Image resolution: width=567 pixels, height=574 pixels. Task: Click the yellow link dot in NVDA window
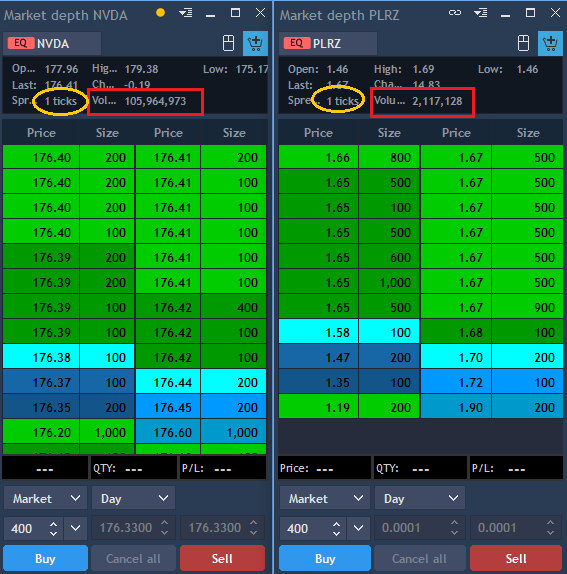pyautogui.click(x=160, y=13)
